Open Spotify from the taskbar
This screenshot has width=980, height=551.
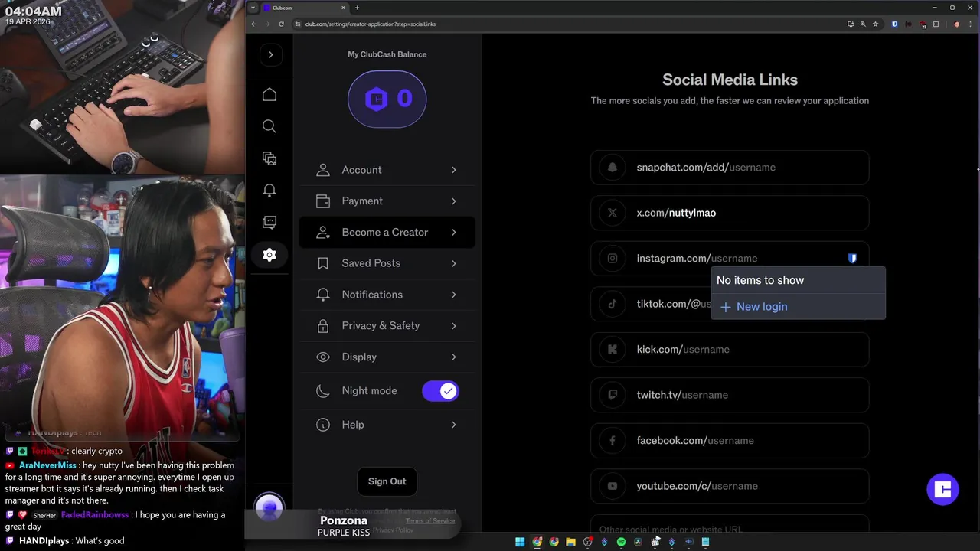click(621, 542)
